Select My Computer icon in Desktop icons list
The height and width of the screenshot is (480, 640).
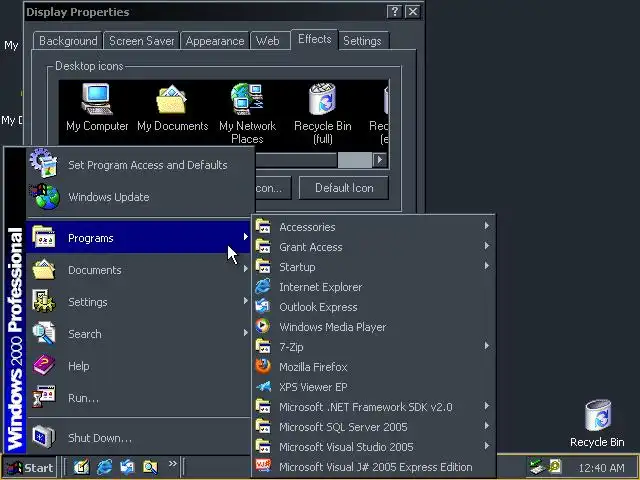(x=97, y=107)
